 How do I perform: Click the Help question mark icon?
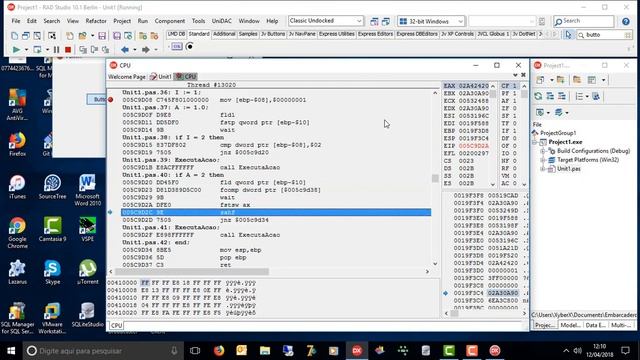[626, 21]
